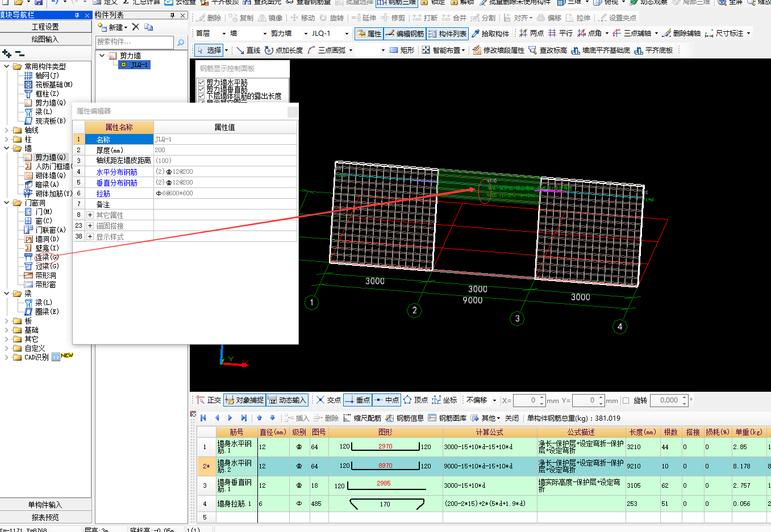
Task: Click the 钢筋信息 button
Action: point(405,418)
